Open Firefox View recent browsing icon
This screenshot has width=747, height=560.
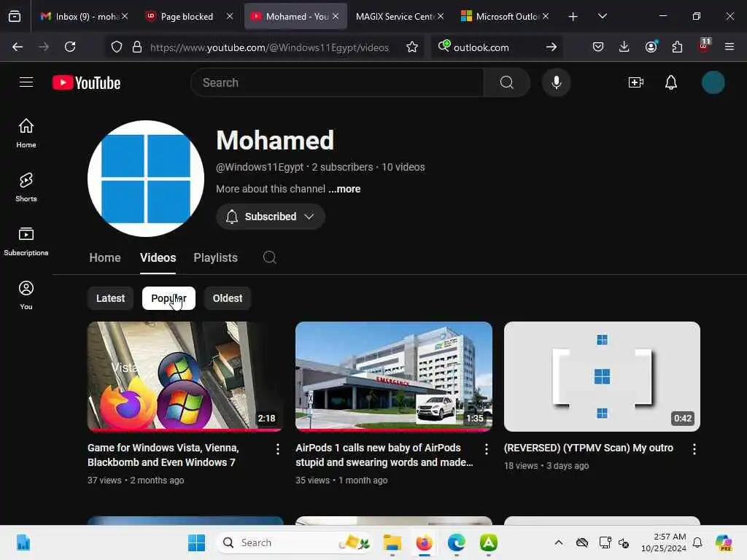point(15,16)
